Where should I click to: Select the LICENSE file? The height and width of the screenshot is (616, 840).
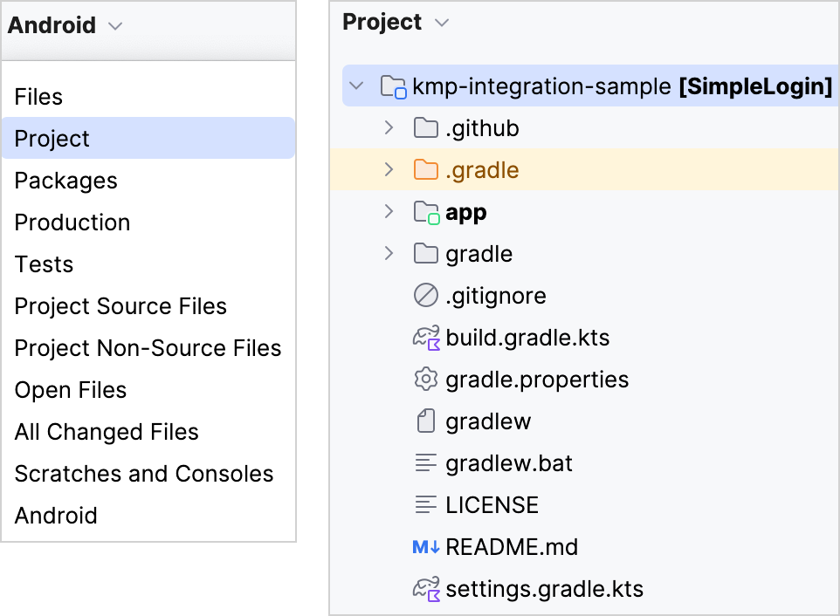click(x=492, y=505)
